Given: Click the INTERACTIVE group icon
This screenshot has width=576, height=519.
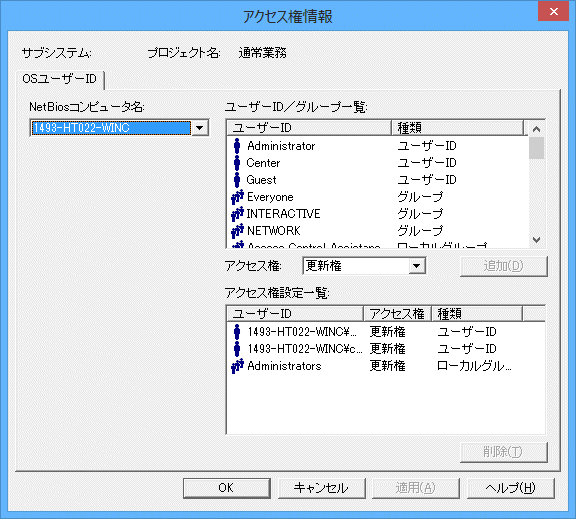Looking at the screenshot, I should 237,214.
